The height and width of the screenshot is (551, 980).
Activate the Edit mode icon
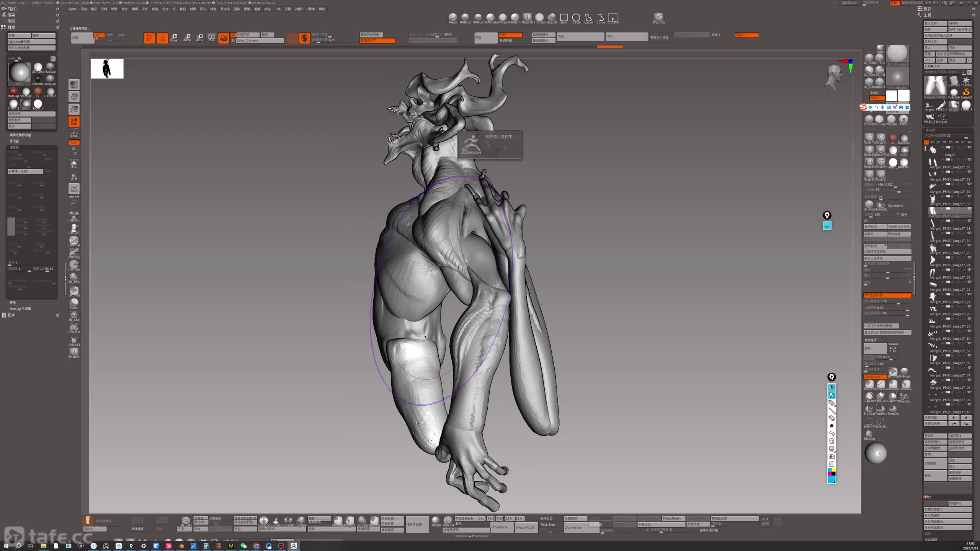[149, 38]
